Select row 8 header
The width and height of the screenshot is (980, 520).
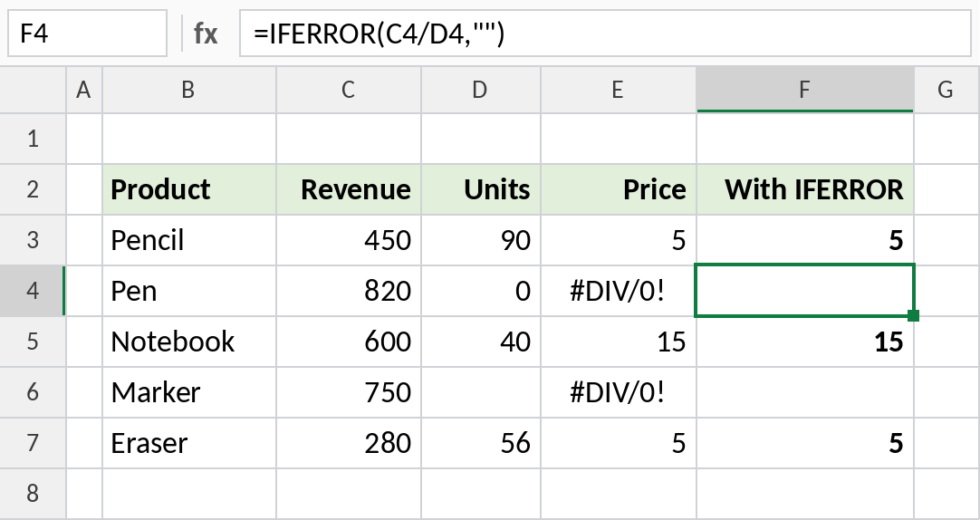click(x=33, y=493)
